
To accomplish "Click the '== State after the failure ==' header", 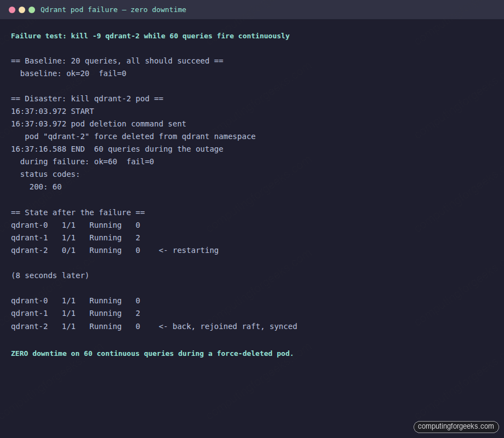I will [78, 213].
